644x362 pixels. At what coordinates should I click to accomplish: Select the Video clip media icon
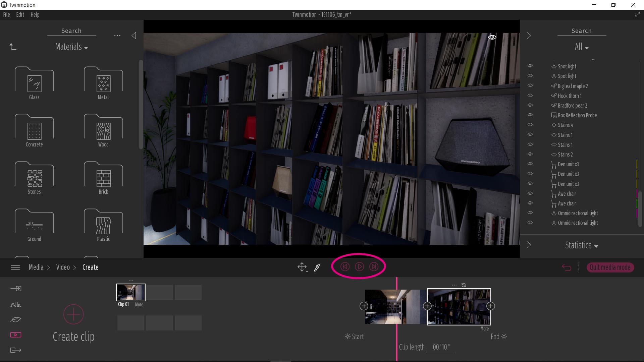click(x=16, y=335)
